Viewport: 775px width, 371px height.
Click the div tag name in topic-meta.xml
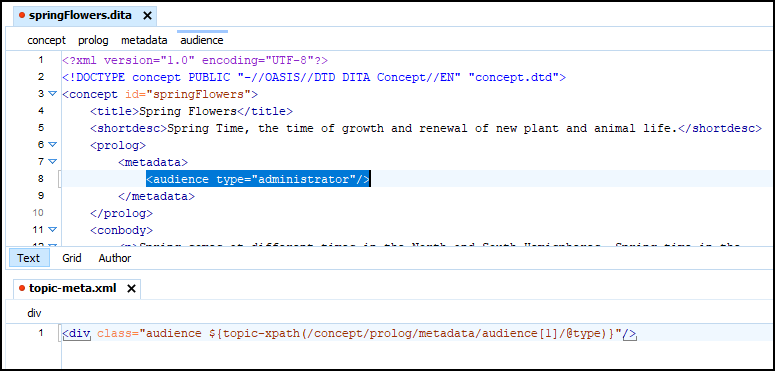79,333
